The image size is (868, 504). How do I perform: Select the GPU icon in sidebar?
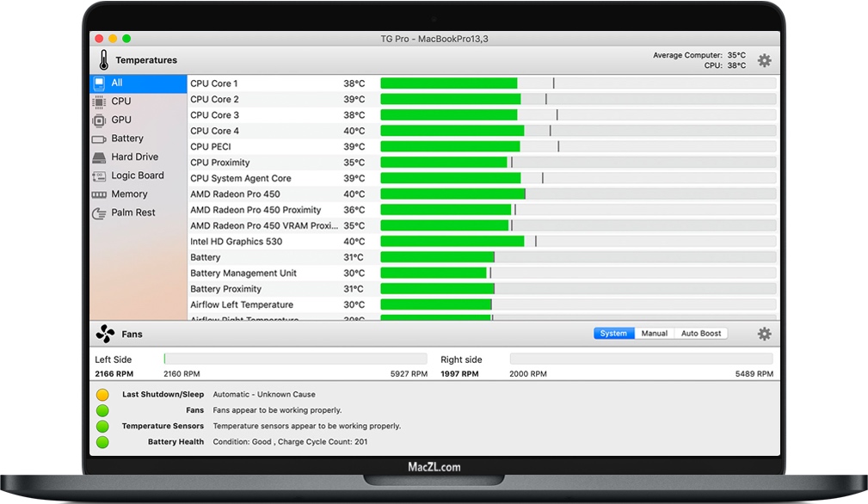coord(99,120)
